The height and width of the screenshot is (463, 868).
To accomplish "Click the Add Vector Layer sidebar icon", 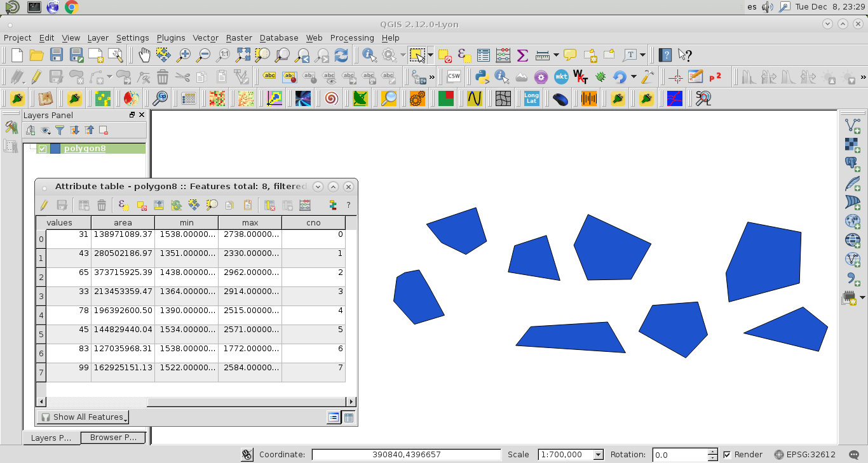I will coord(852,126).
